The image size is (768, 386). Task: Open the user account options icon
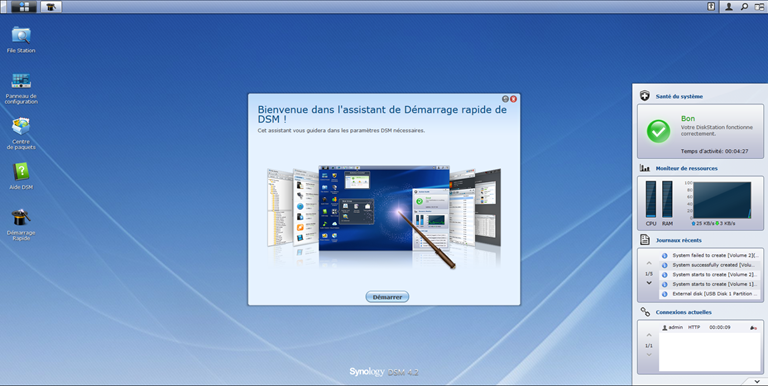[x=729, y=6]
